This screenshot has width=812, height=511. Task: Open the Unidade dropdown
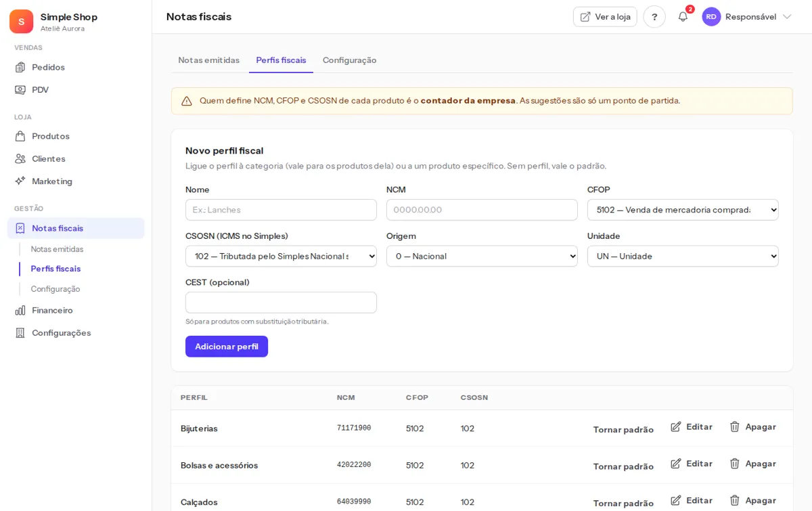pos(683,256)
